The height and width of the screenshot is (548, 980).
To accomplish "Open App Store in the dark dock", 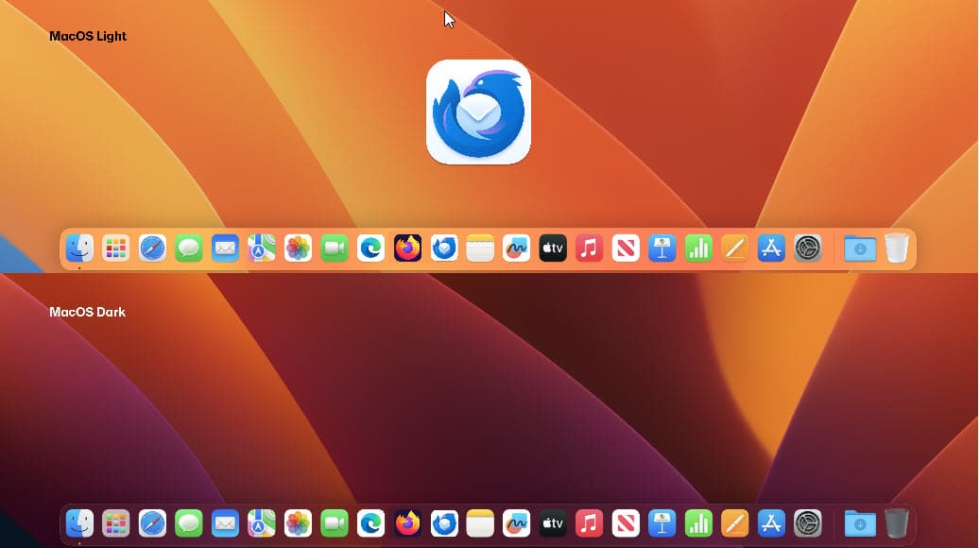I will click(771, 523).
